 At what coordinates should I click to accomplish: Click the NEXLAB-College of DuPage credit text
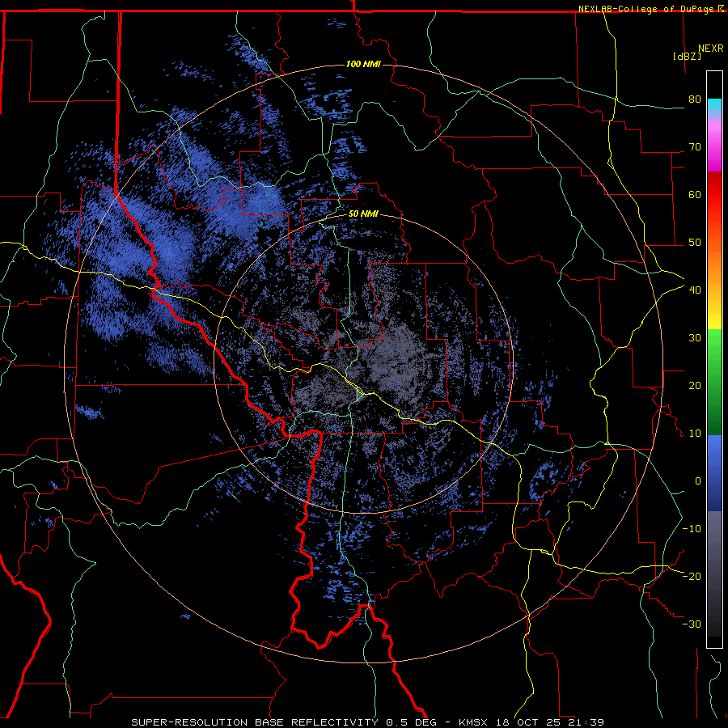click(x=645, y=9)
